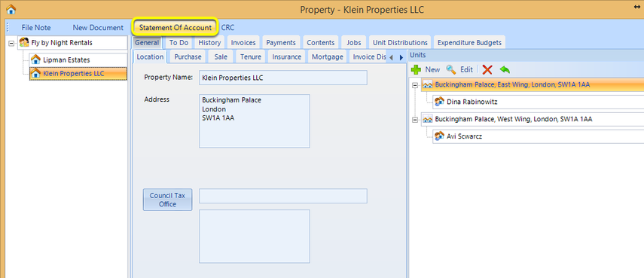Click the Dina Rabinowitz tenant icon
644x278 pixels.
click(440, 102)
